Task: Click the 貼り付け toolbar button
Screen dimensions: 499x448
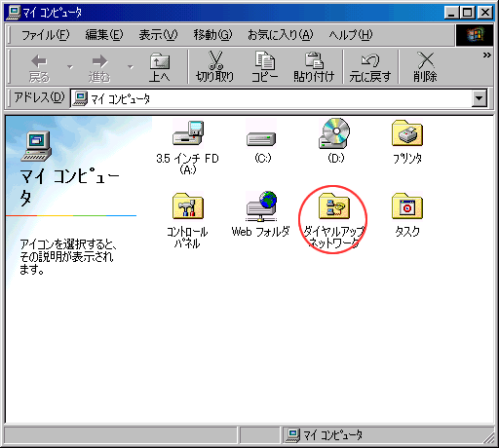Action: point(314,67)
